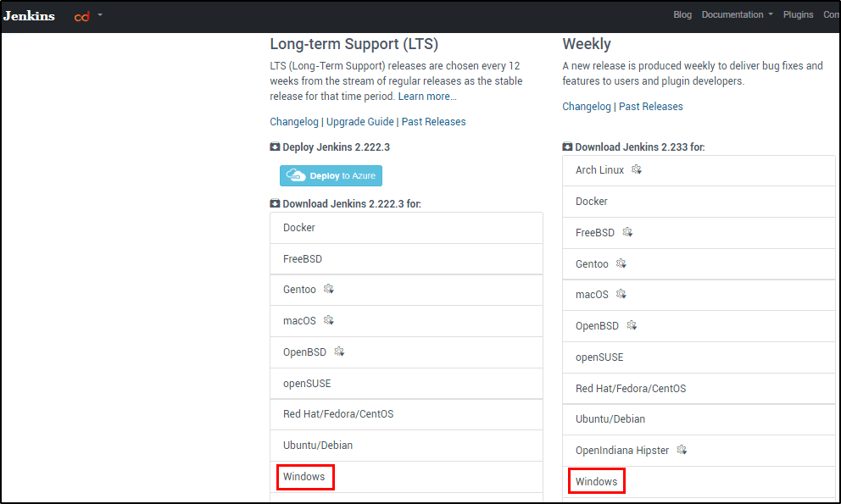This screenshot has height=504, width=841.
Task: Click the LTS Learn more link
Action: point(427,97)
